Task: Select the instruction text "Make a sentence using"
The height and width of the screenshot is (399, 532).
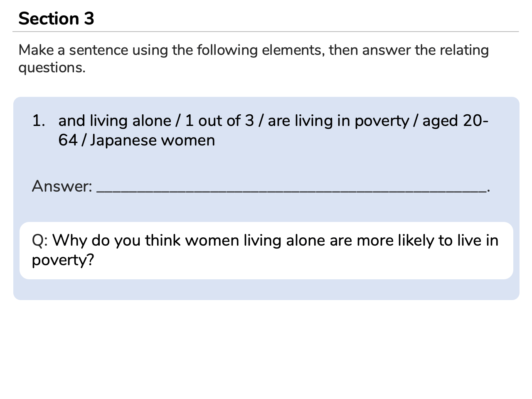Action: click(74, 50)
